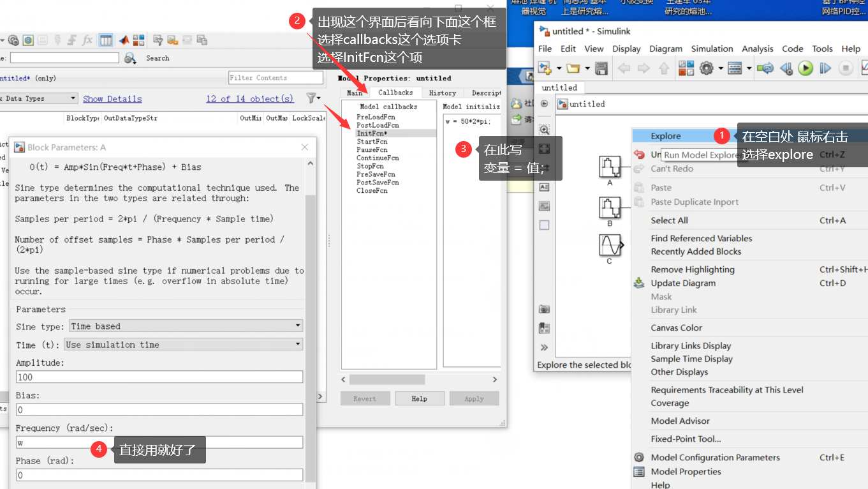Click the 12 of 14 object(s) link
This screenshot has width=868, height=489.
click(250, 99)
